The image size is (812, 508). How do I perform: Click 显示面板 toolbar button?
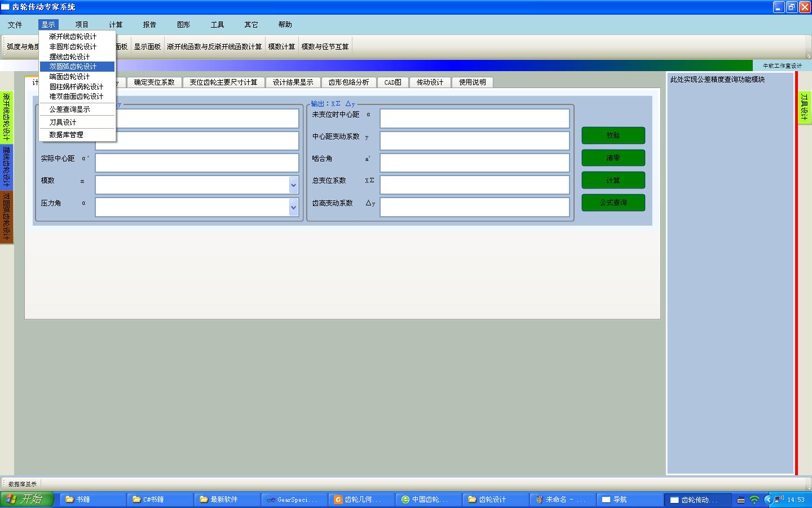[x=147, y=46]
